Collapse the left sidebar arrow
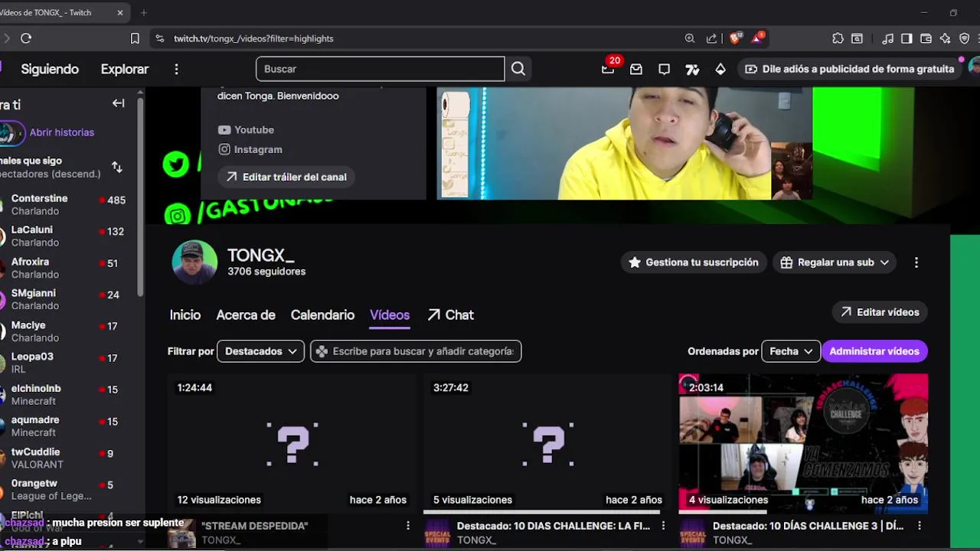Screen dimensions: 980x551 tap(118, 103)
